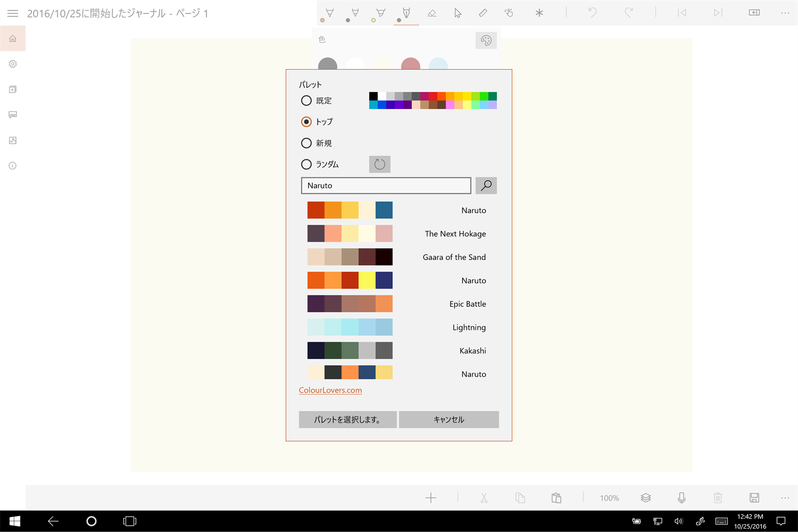Screen dimensions: 798x532
Task: Choose the ランダム radio option
Action: tap(306, 164)
